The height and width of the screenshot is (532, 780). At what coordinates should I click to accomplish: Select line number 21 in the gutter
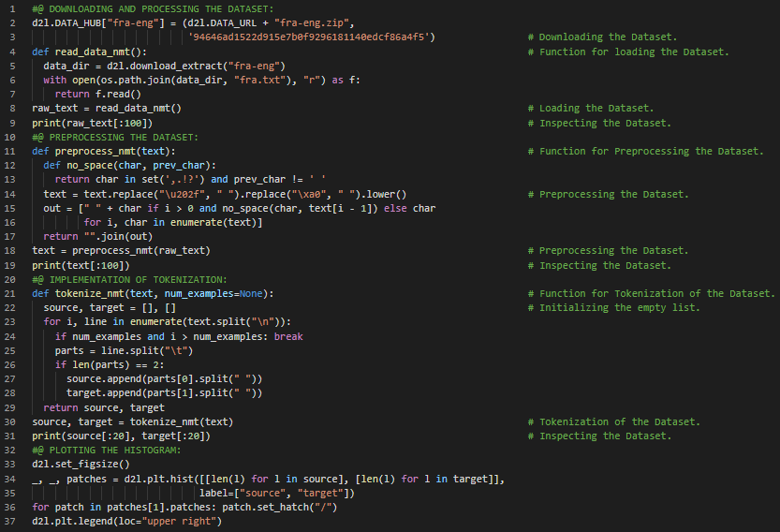point(8,293)
